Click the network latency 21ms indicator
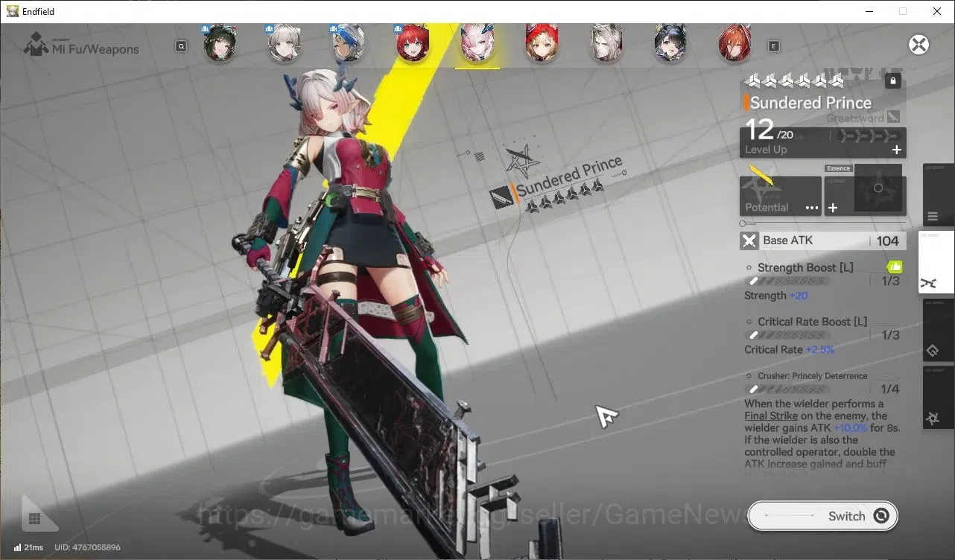Image resolution: width=955 pixels, height=560 pixels. (x=28, y=547)
